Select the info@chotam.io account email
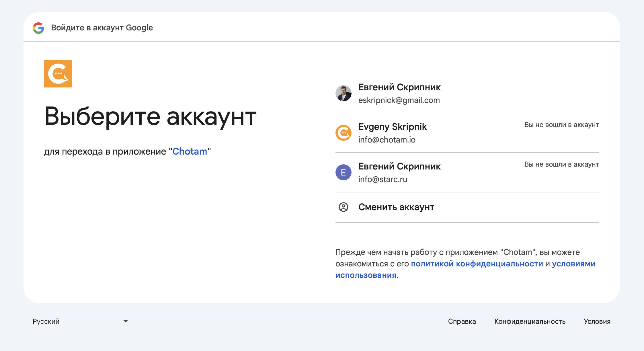The image size is (644, 351). click(387, 140)
